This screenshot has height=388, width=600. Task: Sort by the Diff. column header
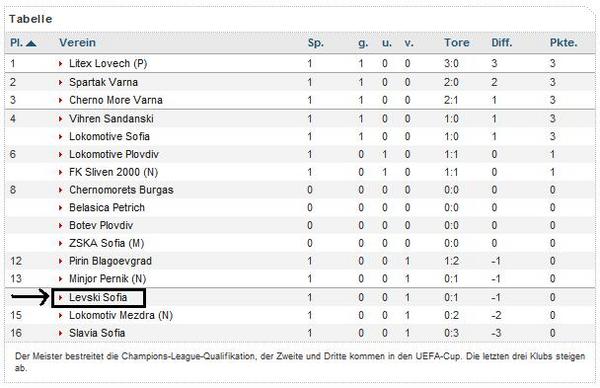[502, 42]
